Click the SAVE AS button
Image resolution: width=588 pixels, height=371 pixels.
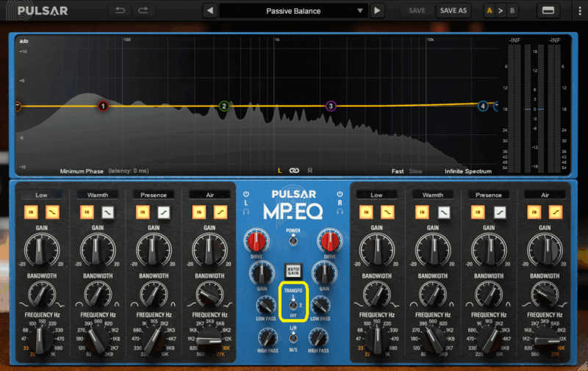point(453,11)
